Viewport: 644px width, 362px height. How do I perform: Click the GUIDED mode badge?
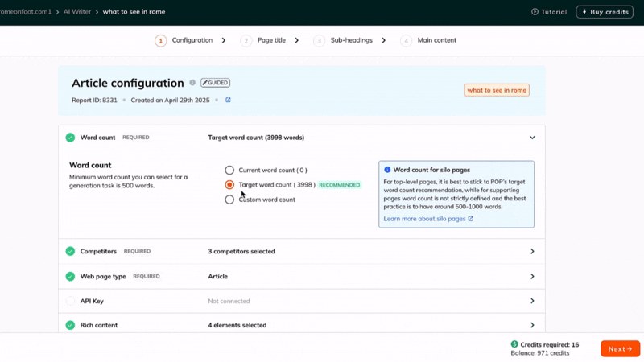point(215,83)
